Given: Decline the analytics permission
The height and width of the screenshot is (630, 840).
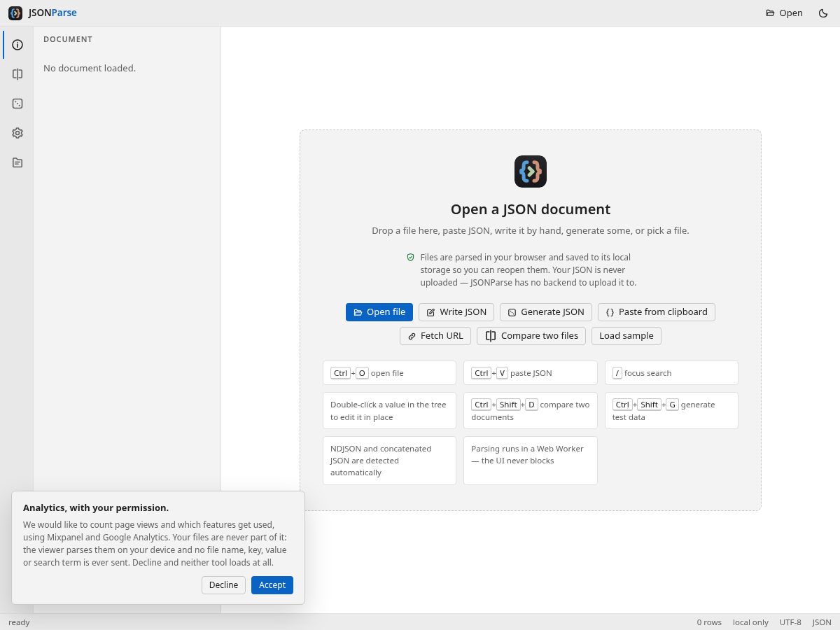Looking at the screenshot, I should point(223,585).
